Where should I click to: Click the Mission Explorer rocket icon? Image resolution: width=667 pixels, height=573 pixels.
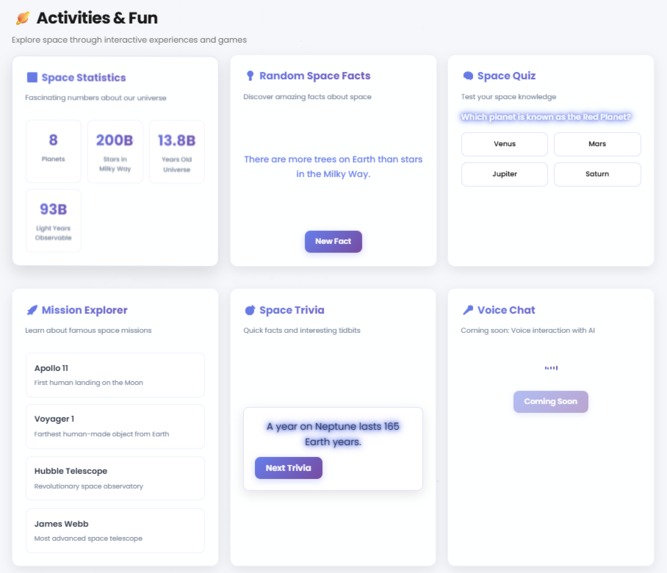32,310
